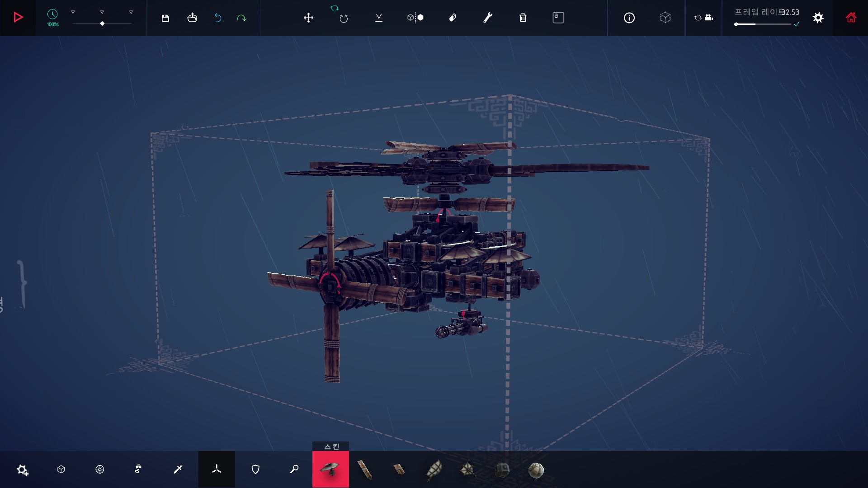This screenshot has height=488, width=868.
Task: Switch to the armour shield blocks tab
Action: pos(255,469)
